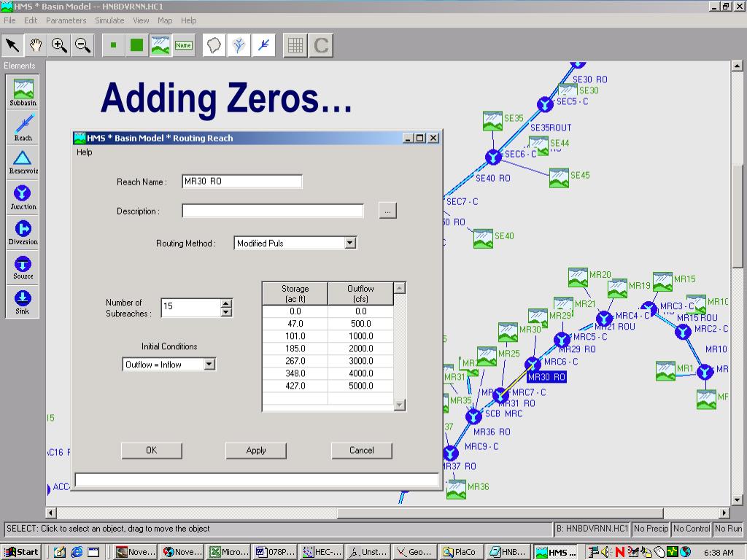Open the File menu
Screen dimensions: 747x560
click(9, 20)
